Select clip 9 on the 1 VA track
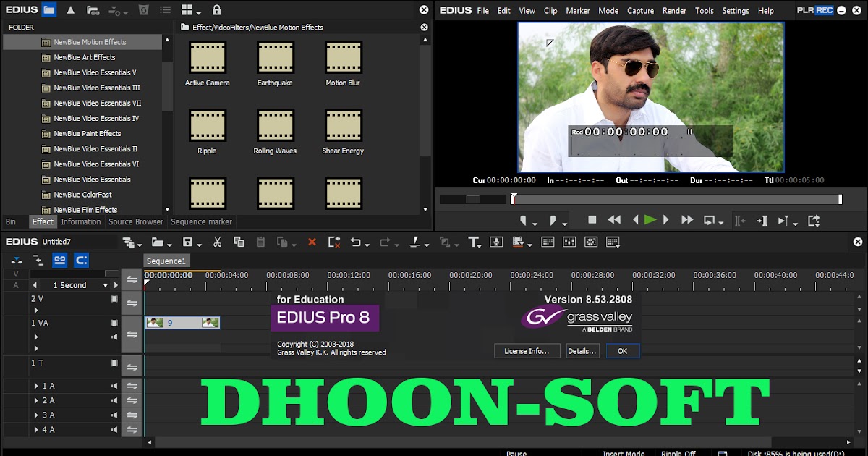 (182, 323)
